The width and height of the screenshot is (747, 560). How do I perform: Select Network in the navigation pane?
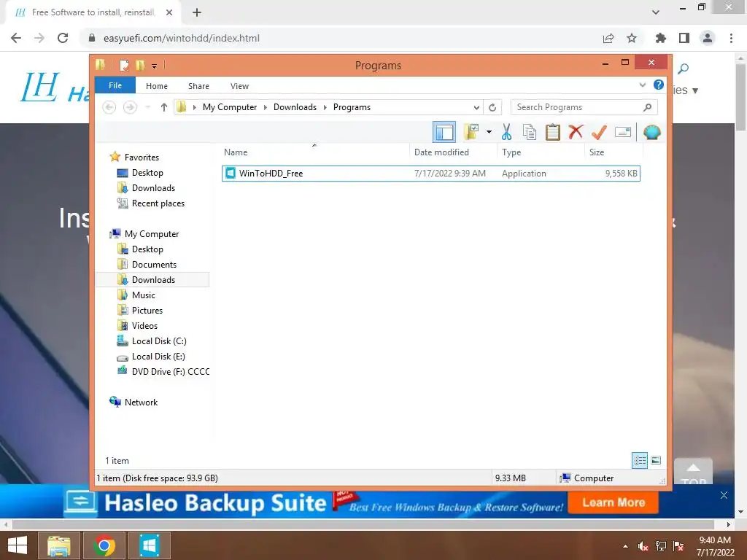(141, 402)
